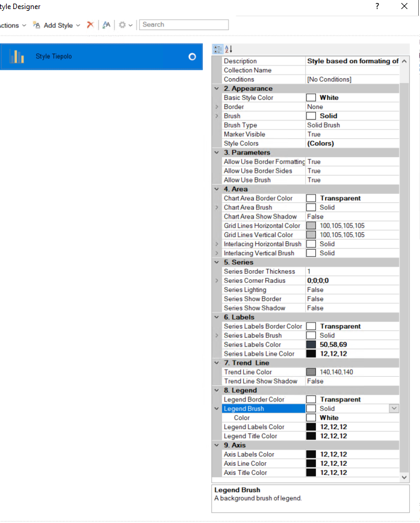Collapse the 7. Trend Line section
420x523 pixels.
(217, 363)
